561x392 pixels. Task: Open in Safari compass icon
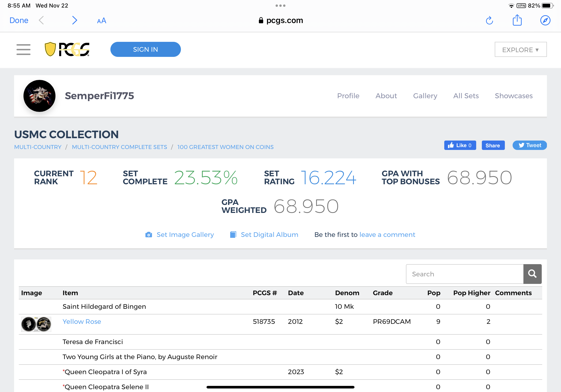pyautogui.click(x=545, y=20)
